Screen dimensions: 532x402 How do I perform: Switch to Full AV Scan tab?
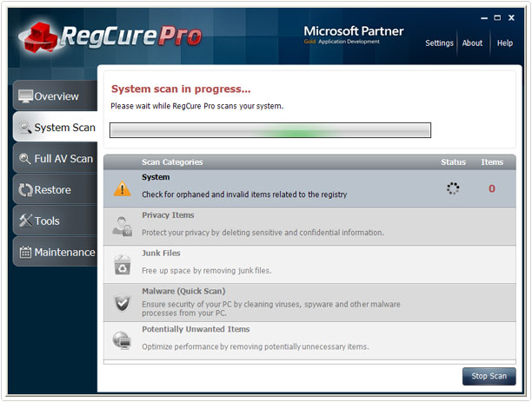(x=56, y=158)
